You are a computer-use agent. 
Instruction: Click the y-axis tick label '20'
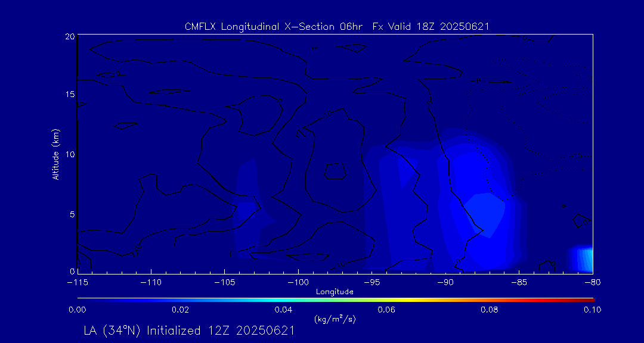70,36
